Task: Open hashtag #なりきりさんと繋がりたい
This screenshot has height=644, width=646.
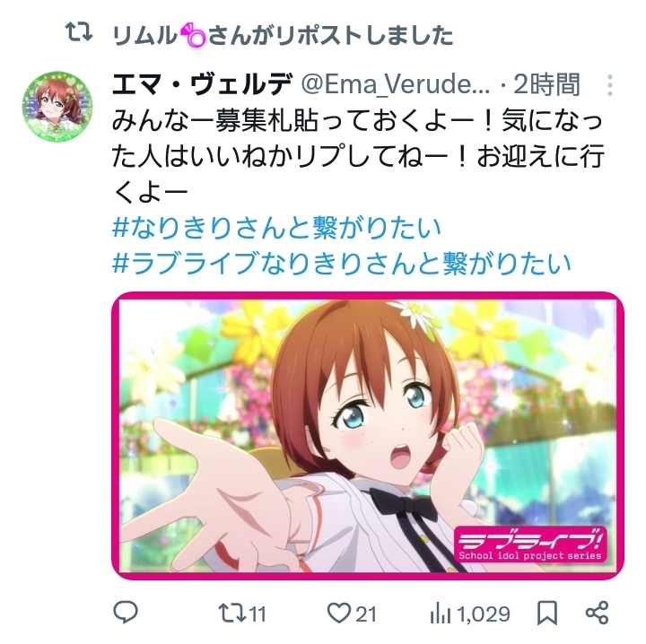Action: (276, 227)
